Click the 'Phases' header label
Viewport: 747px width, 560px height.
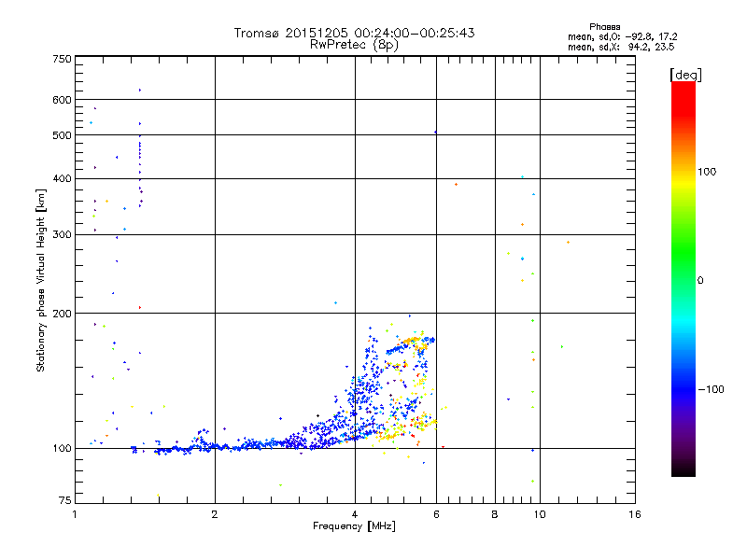(x=604, y=27)
